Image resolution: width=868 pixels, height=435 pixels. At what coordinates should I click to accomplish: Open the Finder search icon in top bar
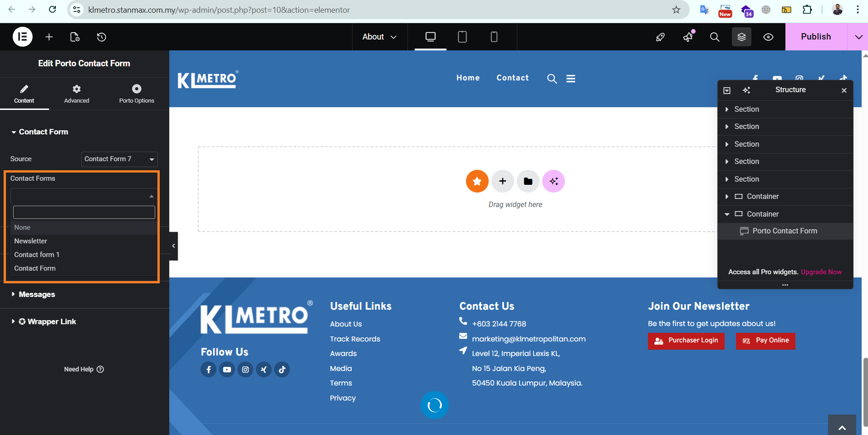[714, 37]
